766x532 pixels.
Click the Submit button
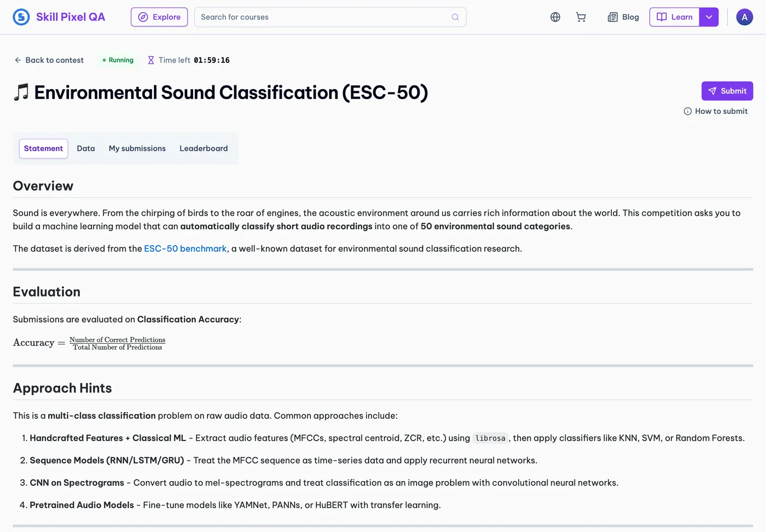coord(727,91)
